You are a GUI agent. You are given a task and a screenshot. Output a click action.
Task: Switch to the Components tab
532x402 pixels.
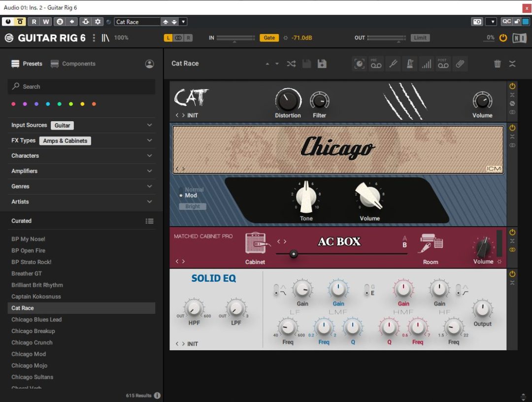pyautogui.click(x=73, y=64)
